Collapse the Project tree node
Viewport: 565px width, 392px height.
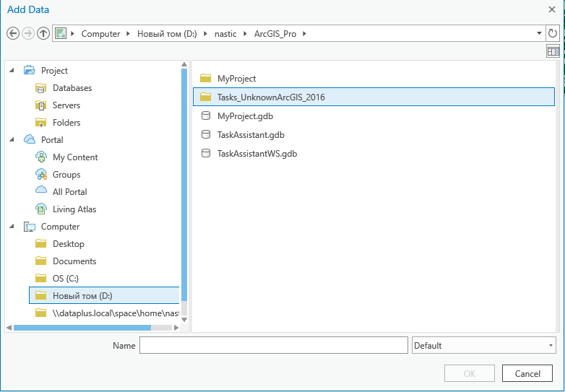(x=12, y=70)
